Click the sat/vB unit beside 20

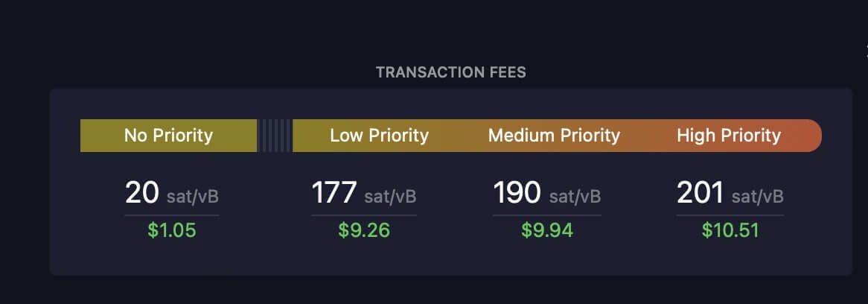coord(192,197)
